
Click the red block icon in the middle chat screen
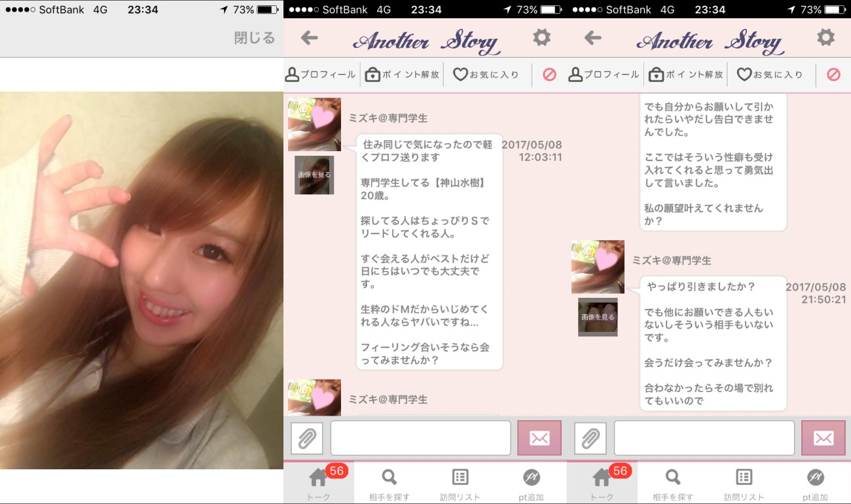coord(550,75)
